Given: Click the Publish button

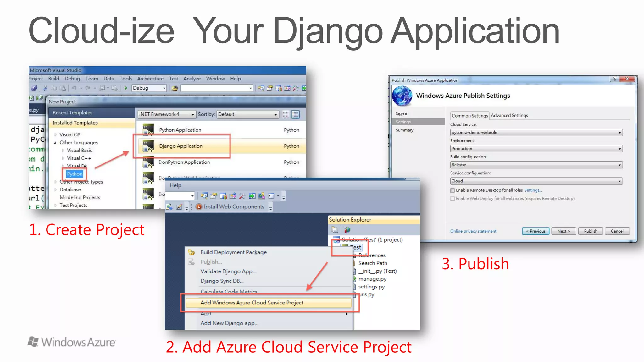Looking at the screenshot, I should tap(590, 231).
